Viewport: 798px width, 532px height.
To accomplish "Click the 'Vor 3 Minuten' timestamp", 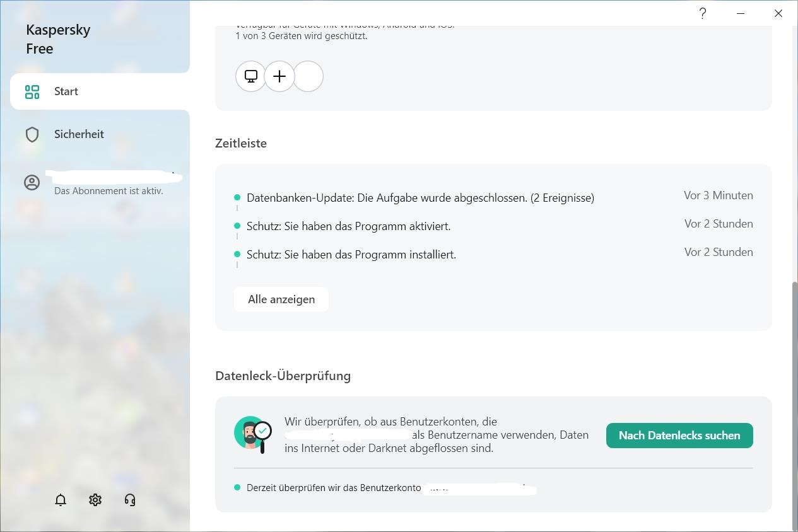I will point(719,195).
